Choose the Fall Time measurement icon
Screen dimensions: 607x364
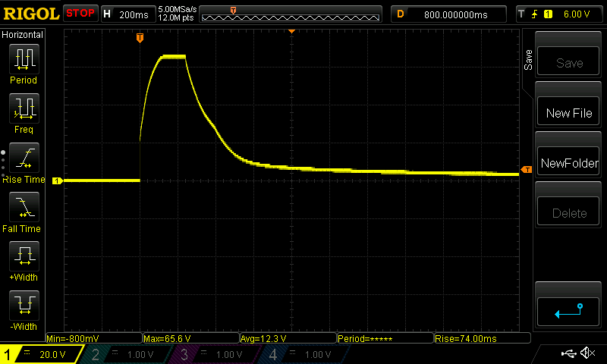click(x=24, y=207)
